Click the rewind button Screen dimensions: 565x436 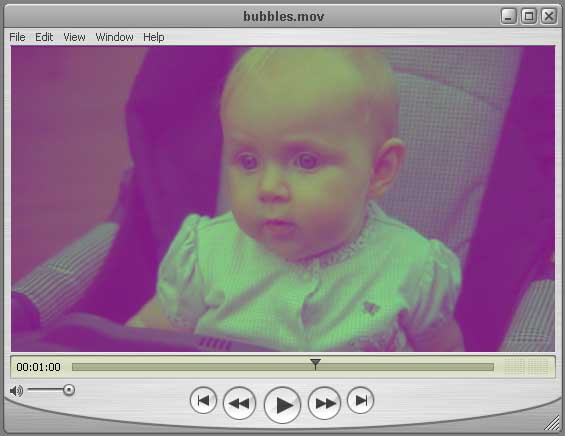point(239,403)
